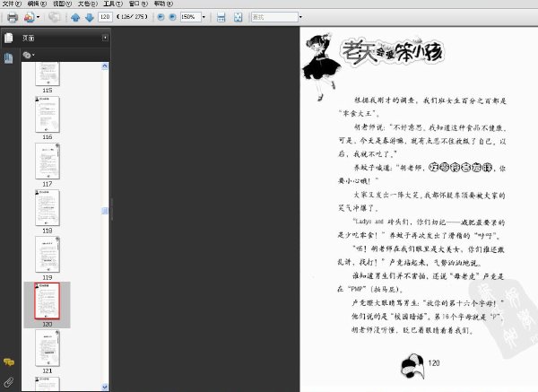Open the 工具 (Tools) menu
The width and height of the screenshot is (538, 392).
coord(113,4)
